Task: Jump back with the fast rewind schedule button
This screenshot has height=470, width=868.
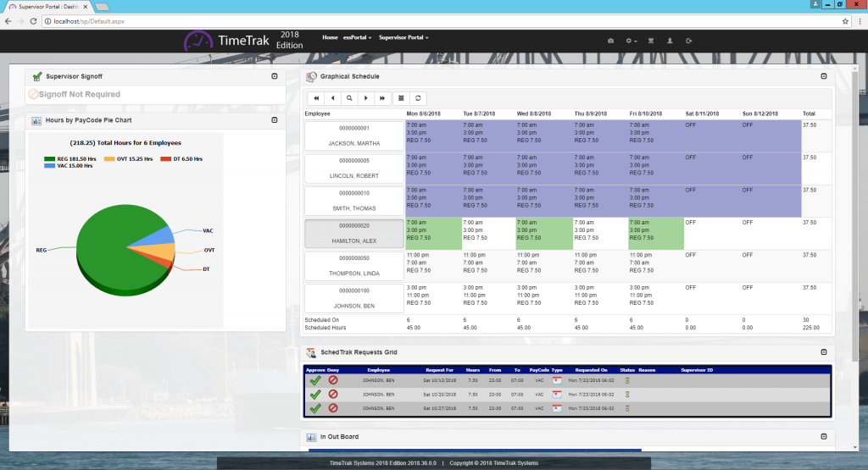Action: (316, 98)
